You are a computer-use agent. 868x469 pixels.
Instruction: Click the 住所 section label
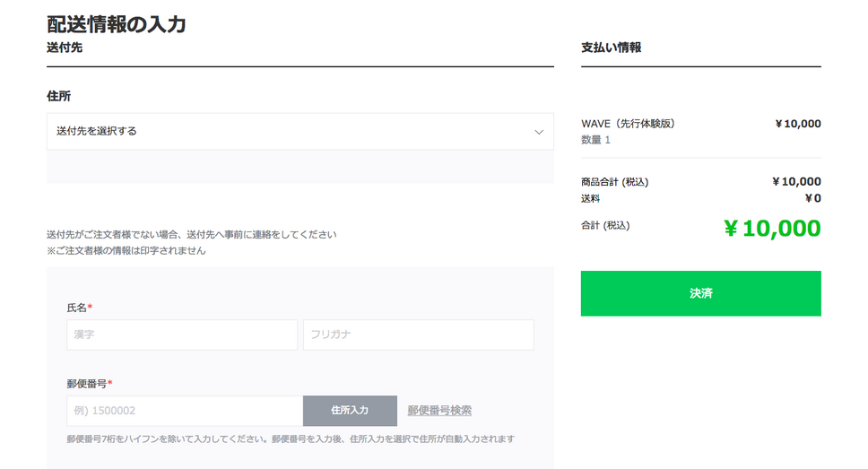pyautogui.click(x=58, y=95)
